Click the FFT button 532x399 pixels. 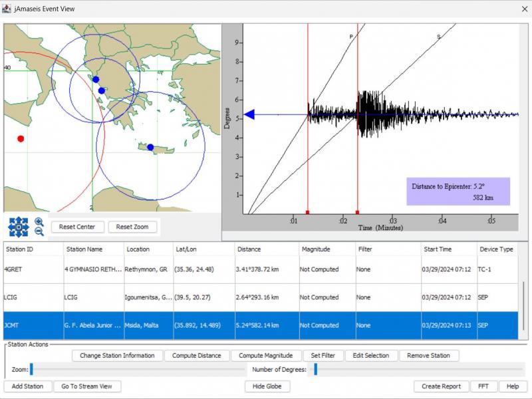point(483,386)
